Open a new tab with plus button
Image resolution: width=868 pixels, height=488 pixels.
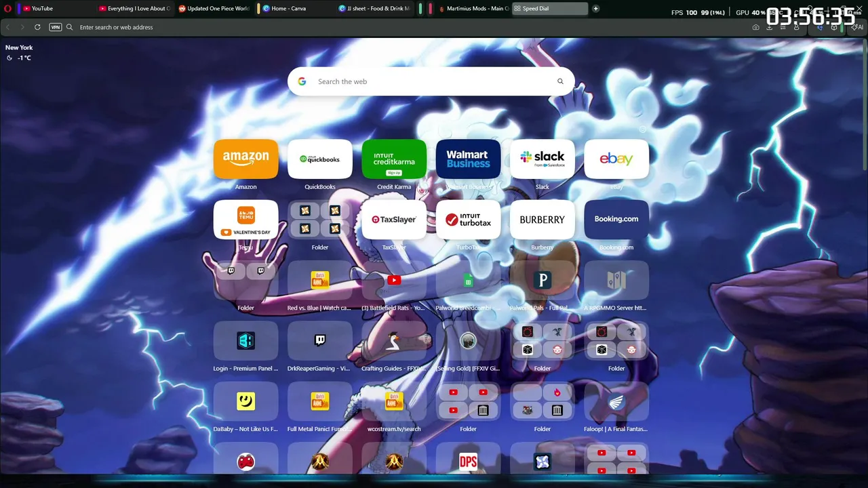pyautogui.click(x=595, y=8)
